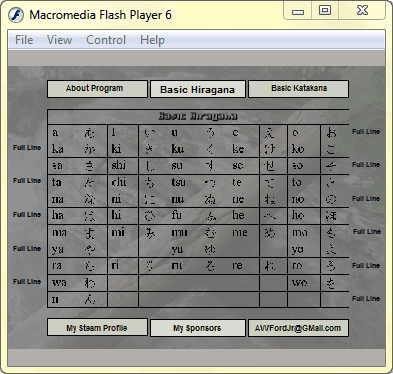Click the AWFordJr@GMail.com email button

(298, 328)
